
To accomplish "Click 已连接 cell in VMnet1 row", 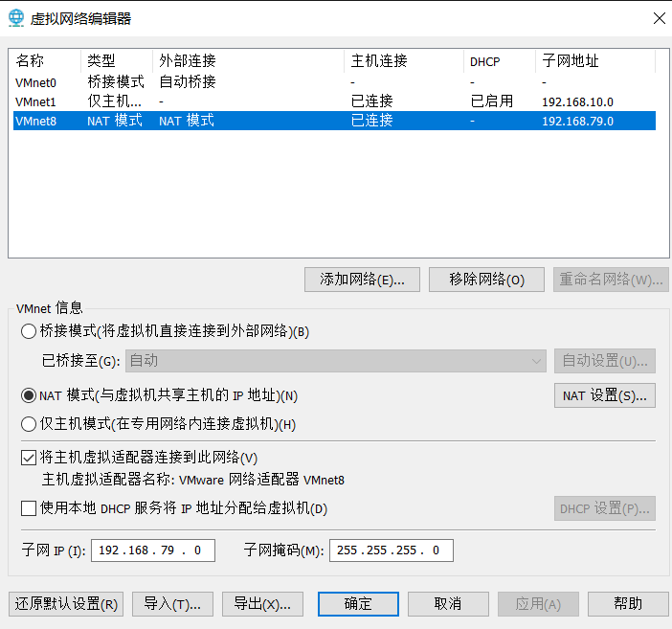I will click(372, 101).
